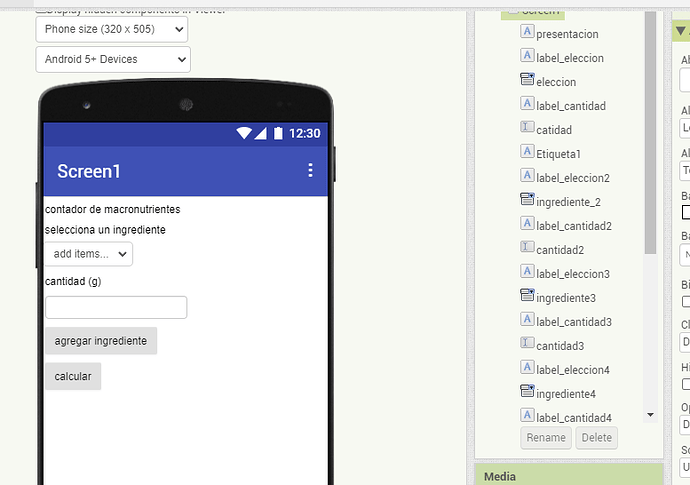Image resolution: width=690 pixels, height=485 pixels.
Task: Collapse the properties panel header triangle
Action: pos(680,31)
